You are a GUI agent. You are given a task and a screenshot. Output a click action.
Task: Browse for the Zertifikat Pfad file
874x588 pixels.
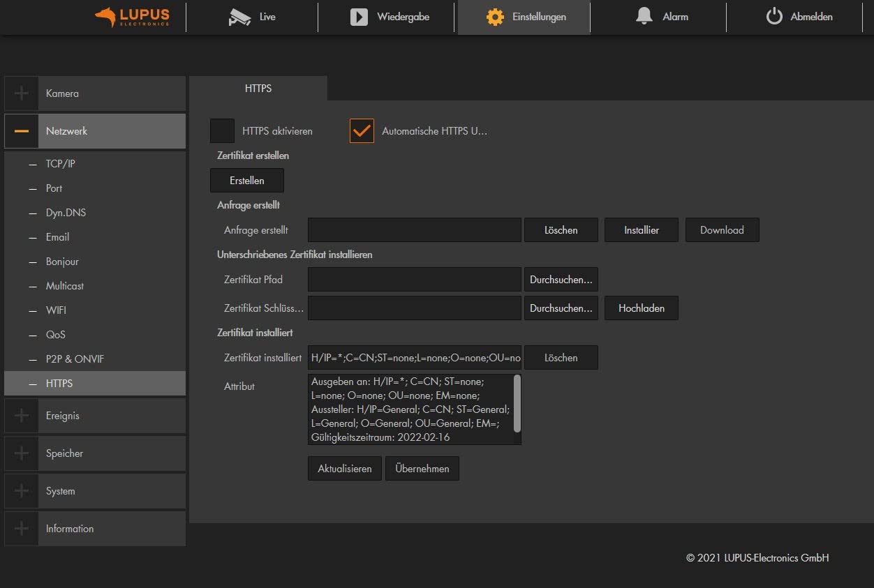click(561, 279)
